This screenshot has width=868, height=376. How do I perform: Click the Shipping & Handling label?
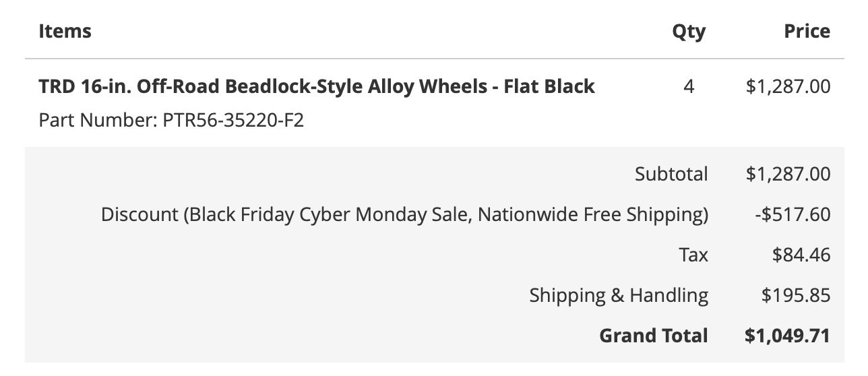click(x=619, y=295)
